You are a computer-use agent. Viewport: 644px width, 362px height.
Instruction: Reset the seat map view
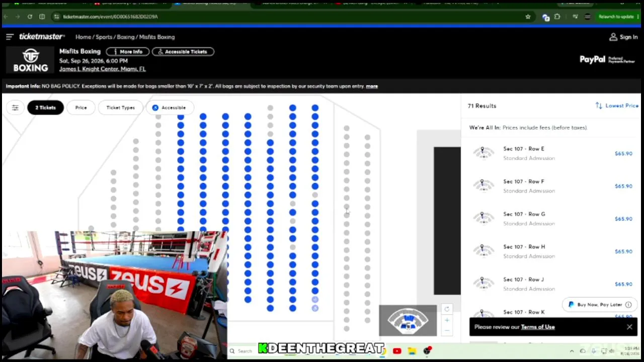(447, 309)
